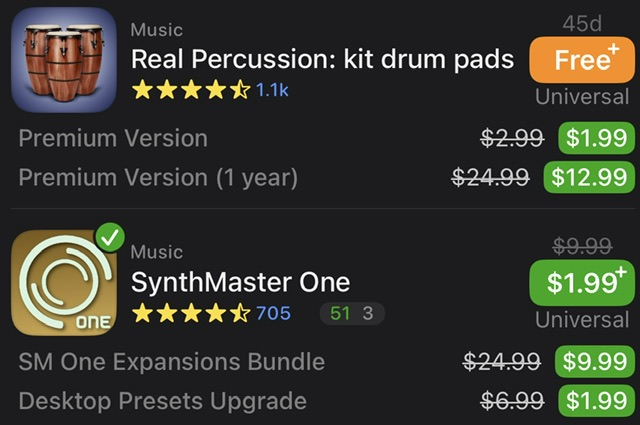Image resolution: width=640 pixels, height=425 pixels.
Task: Open the SynthMaster One app icon
Action: coord(64,283)
